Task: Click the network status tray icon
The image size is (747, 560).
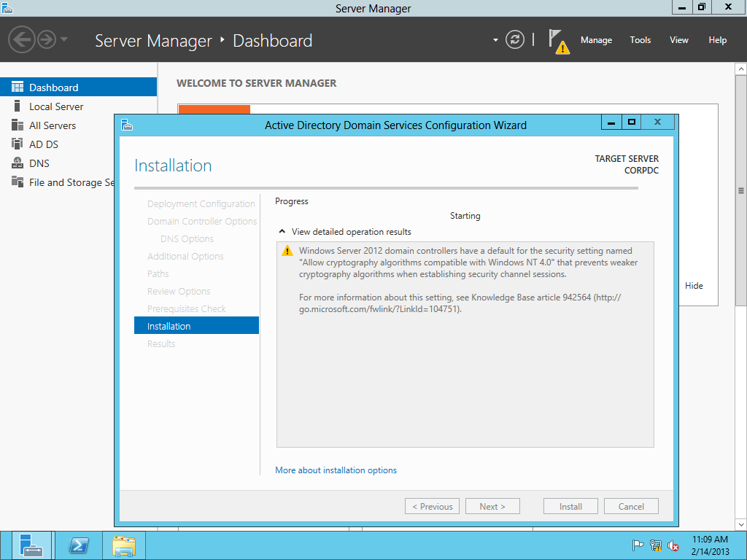Action: tap(656, 545)
